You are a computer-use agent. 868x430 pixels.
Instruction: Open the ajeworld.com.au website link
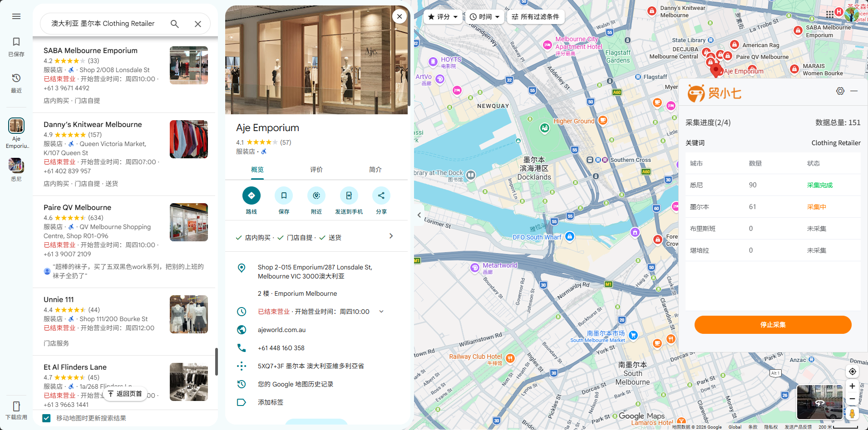(x=281, y=330)
